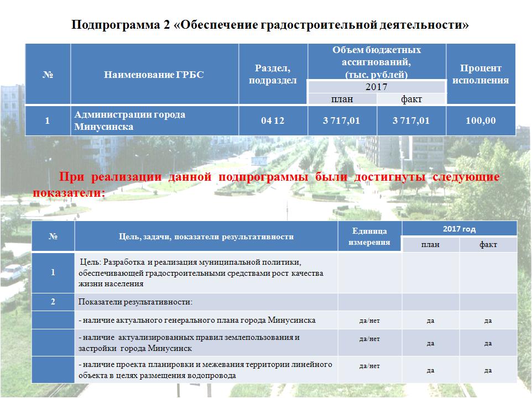The image size is (532, 399).
Task: Click the header «Объем бюджетных ассигнований»
Action: (x=377, y=62)
